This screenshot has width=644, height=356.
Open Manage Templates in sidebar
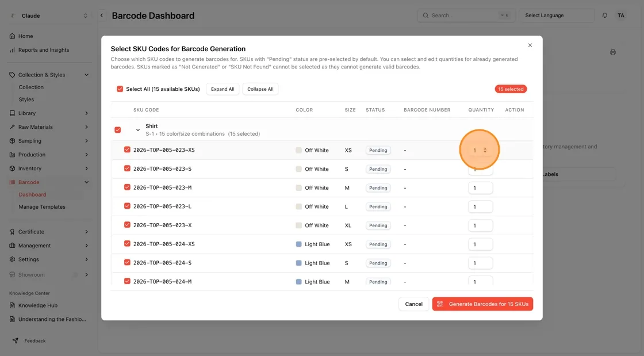(x=42, y=207)
